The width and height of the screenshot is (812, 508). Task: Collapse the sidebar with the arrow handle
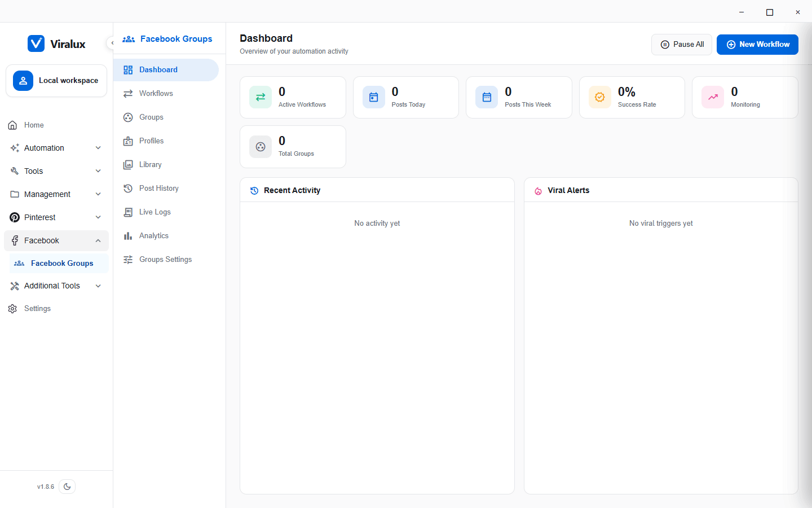click(112, 43)
